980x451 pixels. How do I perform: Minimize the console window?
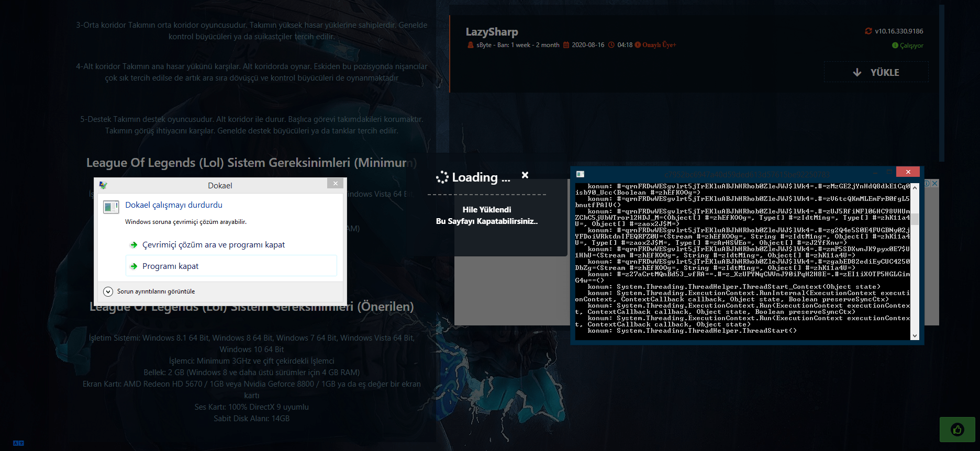(875, 172)
